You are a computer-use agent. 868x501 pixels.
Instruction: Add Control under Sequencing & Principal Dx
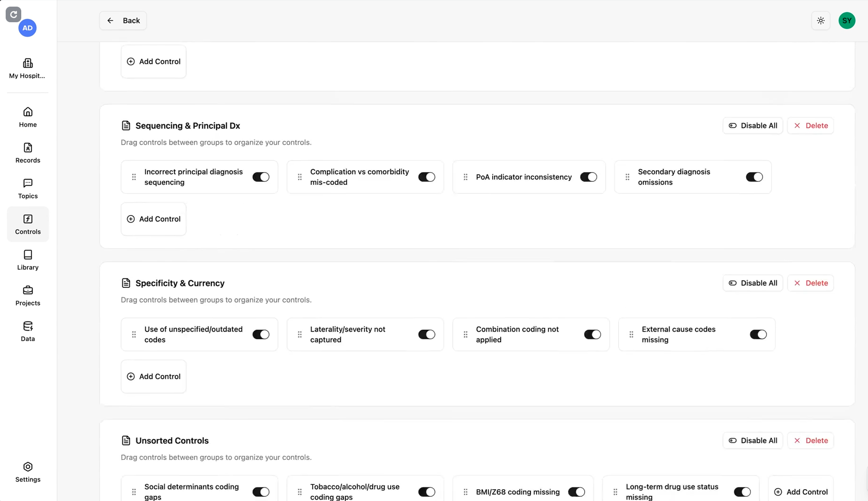(153, 219)
